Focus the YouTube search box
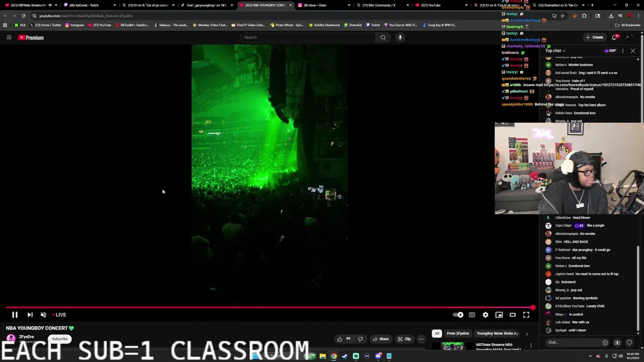This screenshot has width=644, height=362. (x=307, y=37)
